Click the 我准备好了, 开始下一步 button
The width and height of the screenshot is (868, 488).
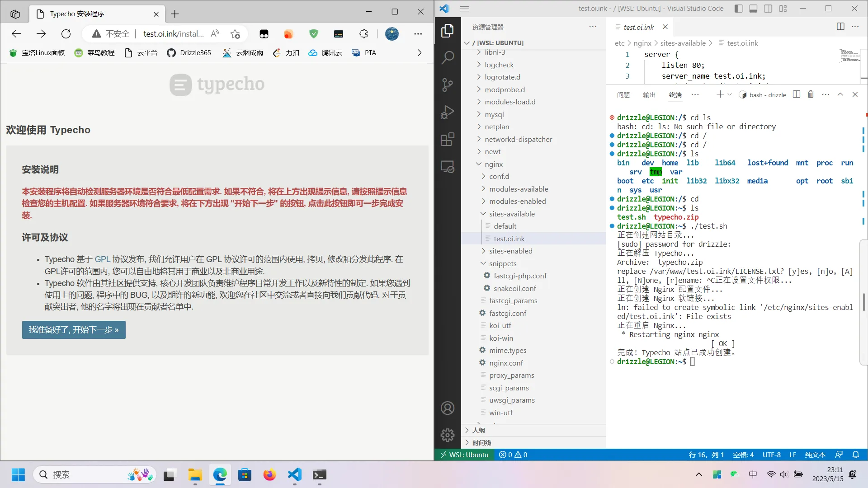tap(74, 330)
